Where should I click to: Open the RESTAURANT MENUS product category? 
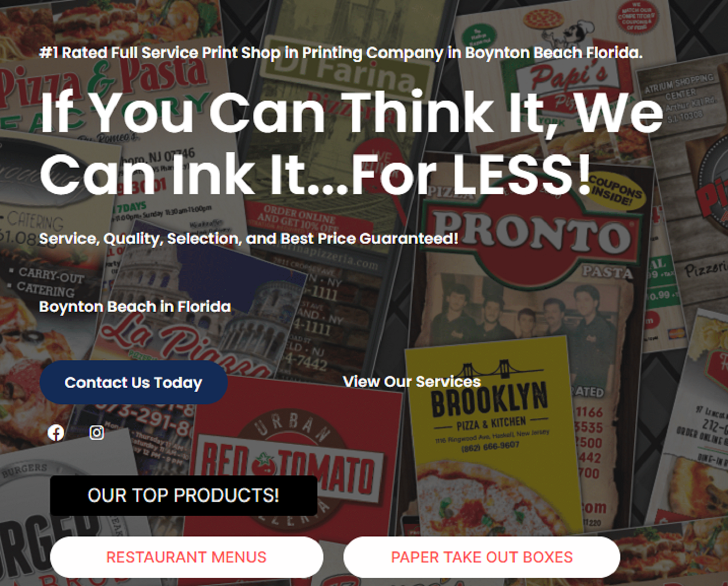(186, 557)
